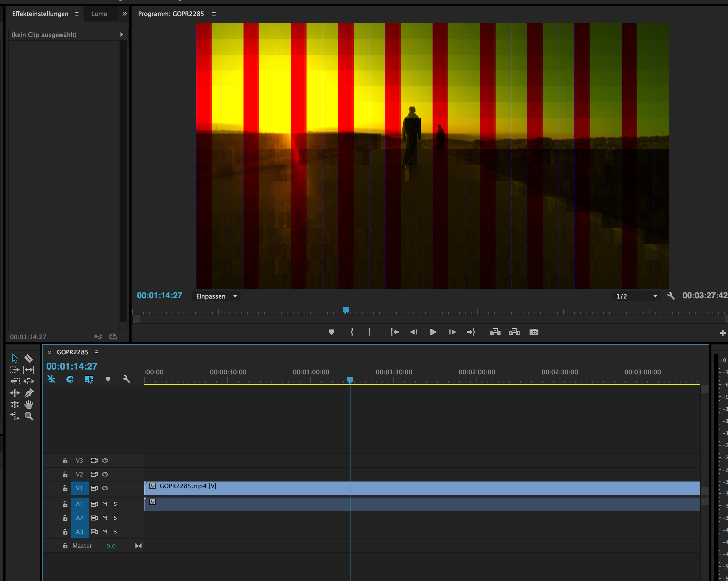The width and height of the screenshot is (728, 581).
Task: Switch to the Effekteinstellungen tab
Action: coord(40,14)
